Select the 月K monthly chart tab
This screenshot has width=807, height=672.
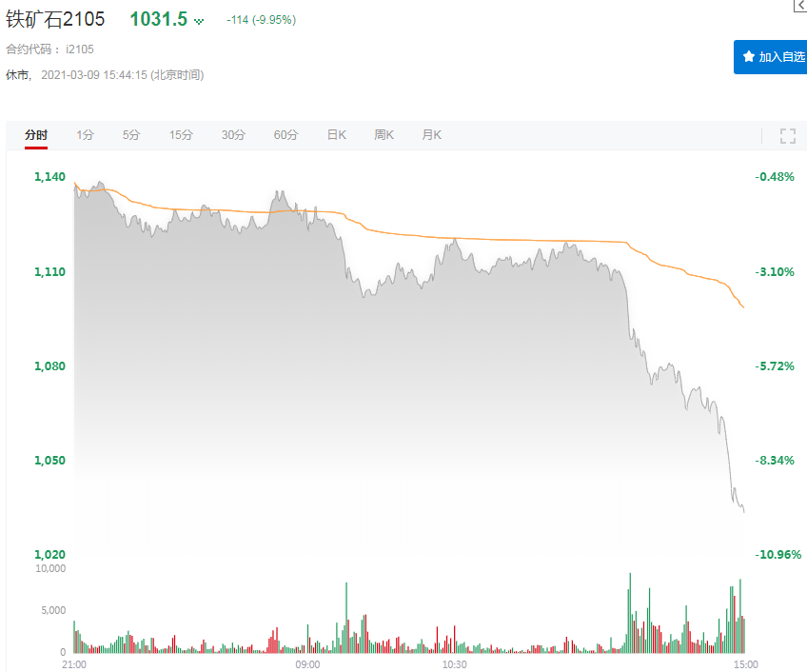pyautogui.click(x=431, y=135)
